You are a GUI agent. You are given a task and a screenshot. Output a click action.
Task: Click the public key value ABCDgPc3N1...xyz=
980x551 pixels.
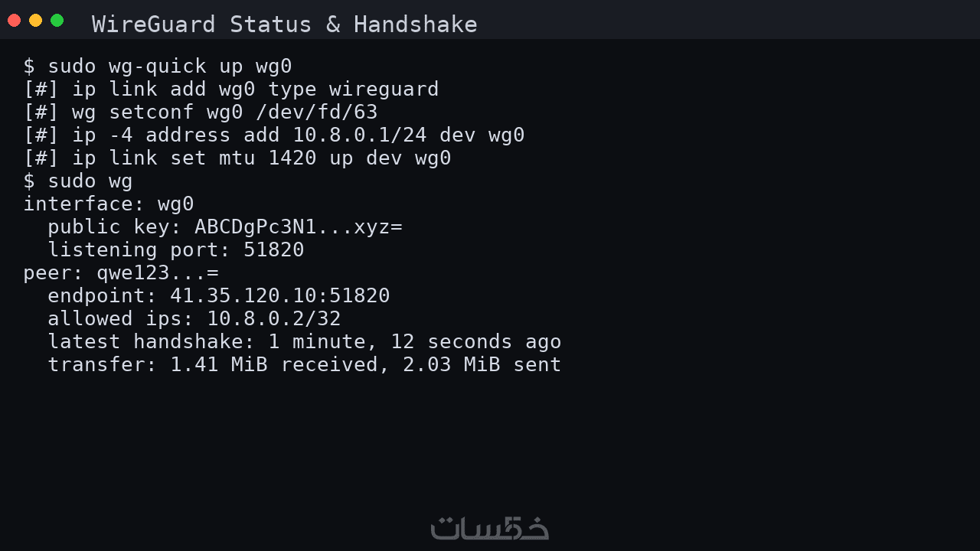[x=299, y=227]
